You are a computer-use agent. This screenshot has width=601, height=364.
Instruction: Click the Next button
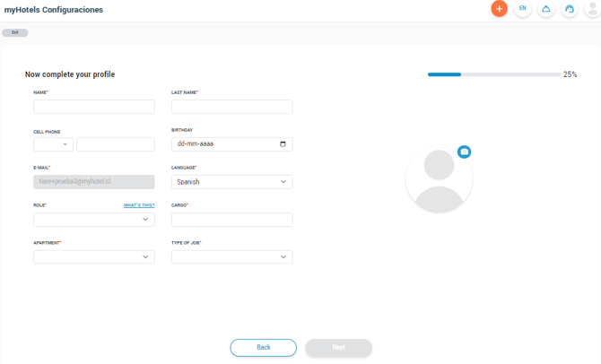(338, 348)
